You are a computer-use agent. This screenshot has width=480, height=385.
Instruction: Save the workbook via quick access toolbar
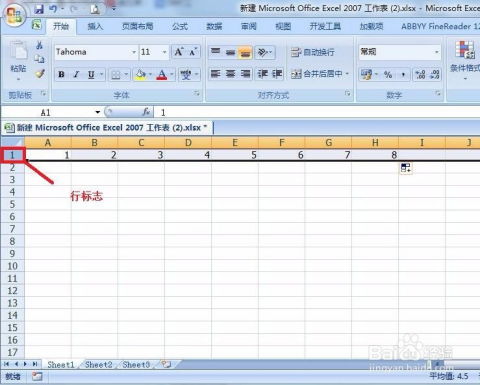[x=39, y=9]
